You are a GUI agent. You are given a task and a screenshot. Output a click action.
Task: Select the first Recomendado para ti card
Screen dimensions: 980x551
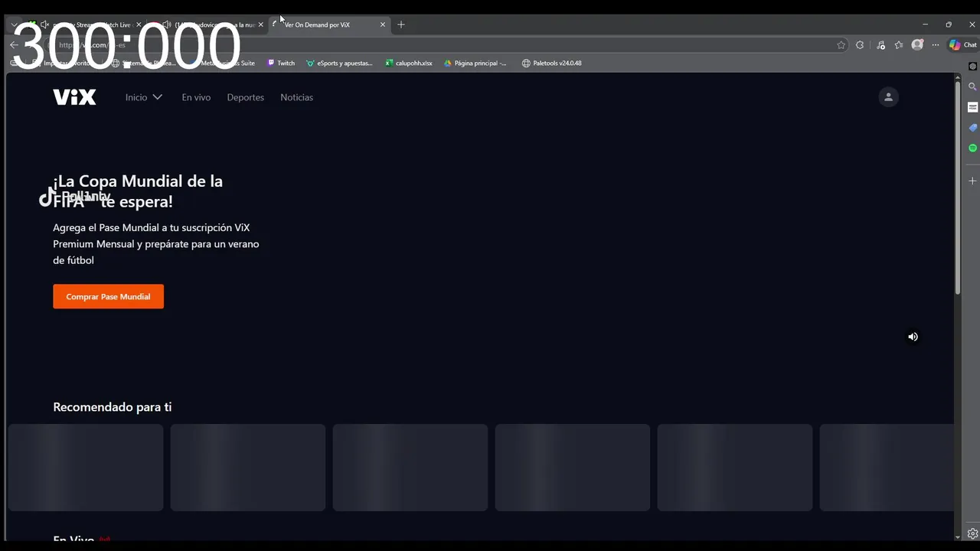[x=86, y=468]
